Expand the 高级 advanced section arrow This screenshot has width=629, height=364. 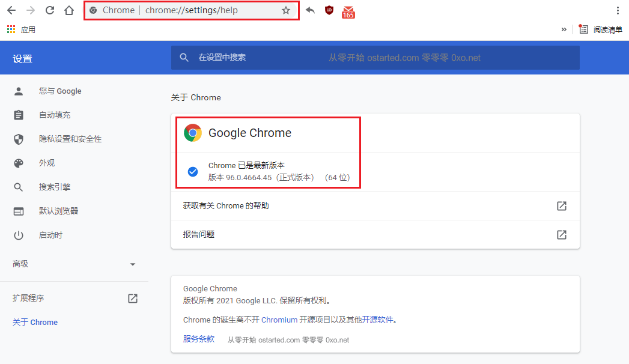click(x=132, y=264)
